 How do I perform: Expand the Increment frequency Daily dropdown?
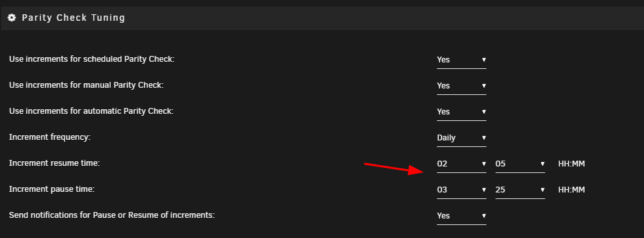[x=462, y=138]
